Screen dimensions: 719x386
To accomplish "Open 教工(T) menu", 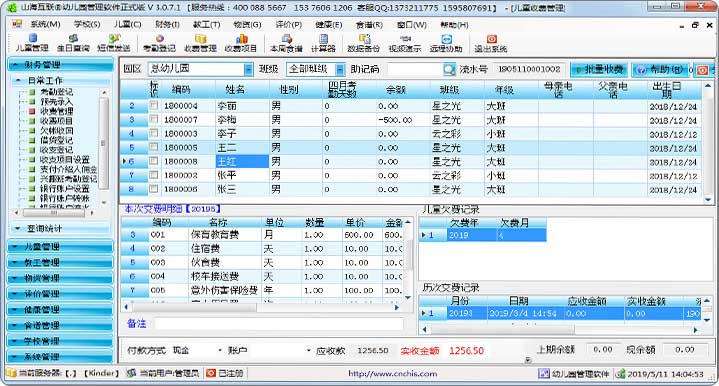I will tap(207, 24).
